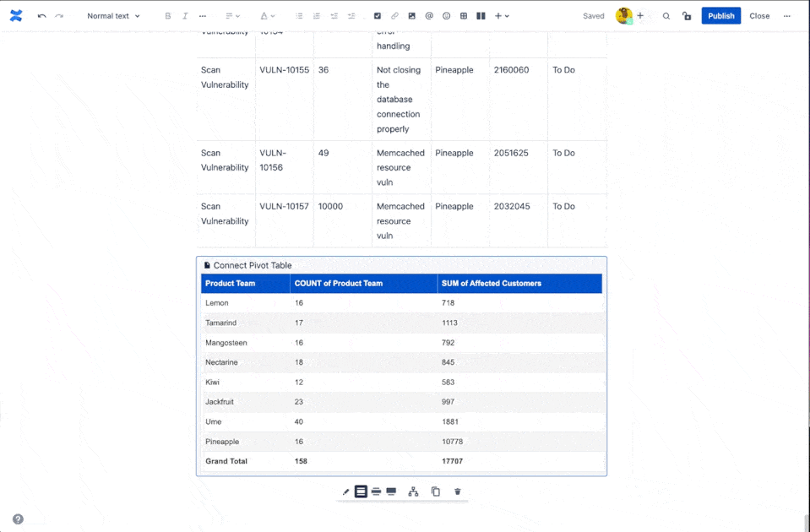Click the Nectarine row label
Image resolution: width=810 pixels, height=532 pixels.
[221, 362]
